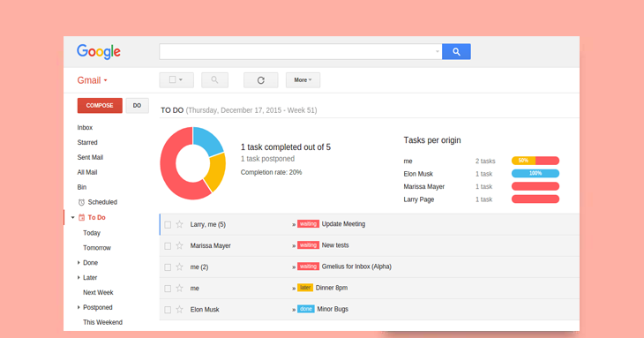Click the done label on Minor Bugs
Screen dimensions: 644x338
click(306, 309)
